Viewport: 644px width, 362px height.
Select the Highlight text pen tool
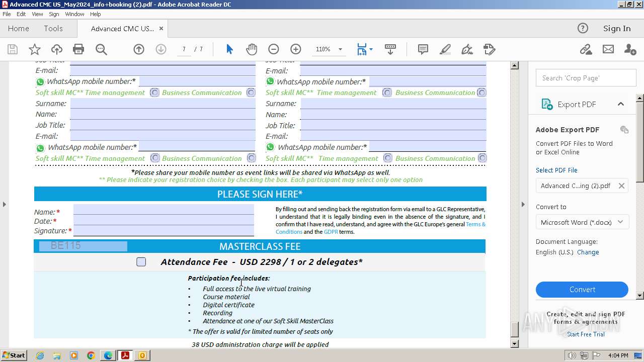(x=445, y=49)
